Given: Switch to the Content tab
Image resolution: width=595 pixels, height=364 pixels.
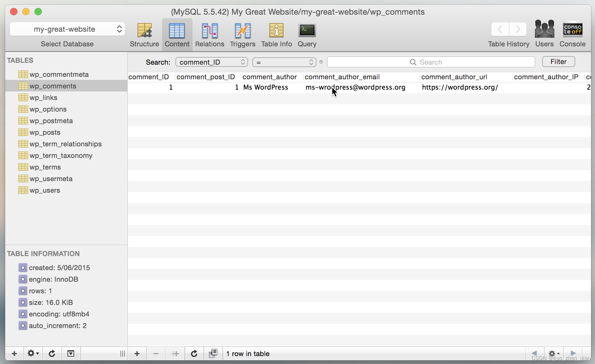Looking at the screenshot, I should click(x=177, y=35).
